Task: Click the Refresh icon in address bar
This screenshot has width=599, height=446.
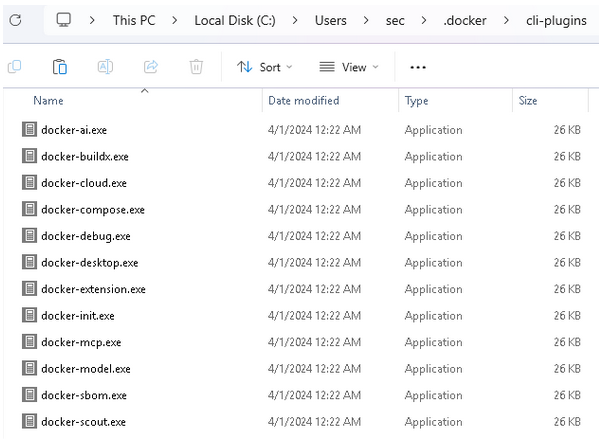Action: (x=15, y=20)
